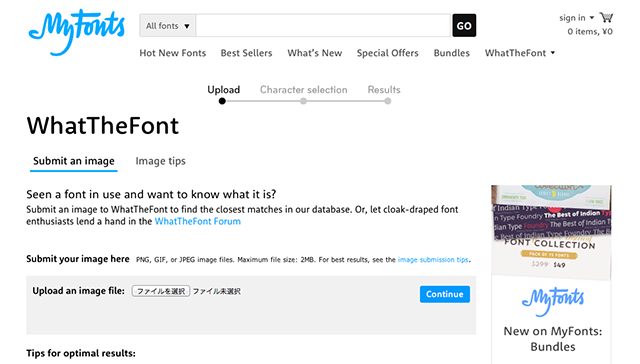The height and width of the screenshot is (364, 640).
Task: Switch to the Image tips tab
Action: 160,161
